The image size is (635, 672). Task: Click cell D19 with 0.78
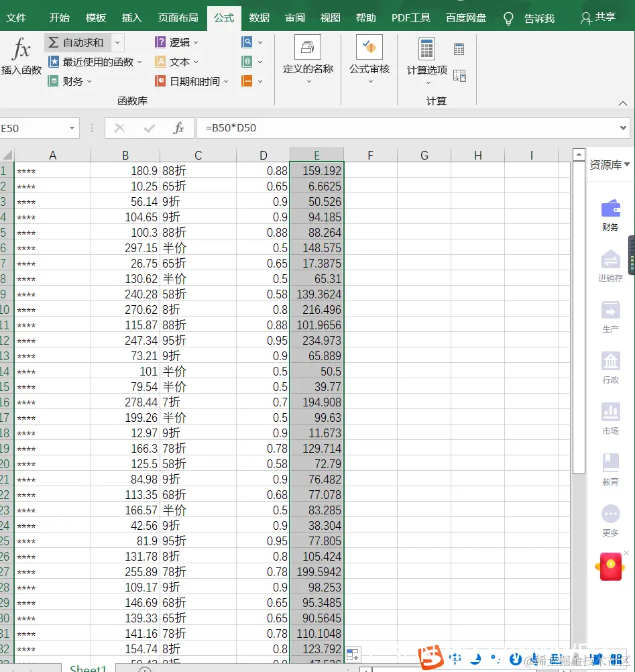(x=263, y=448)
